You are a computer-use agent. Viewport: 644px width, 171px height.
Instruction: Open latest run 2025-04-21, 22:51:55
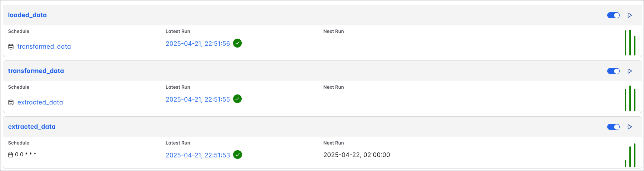tap(198, 99)
